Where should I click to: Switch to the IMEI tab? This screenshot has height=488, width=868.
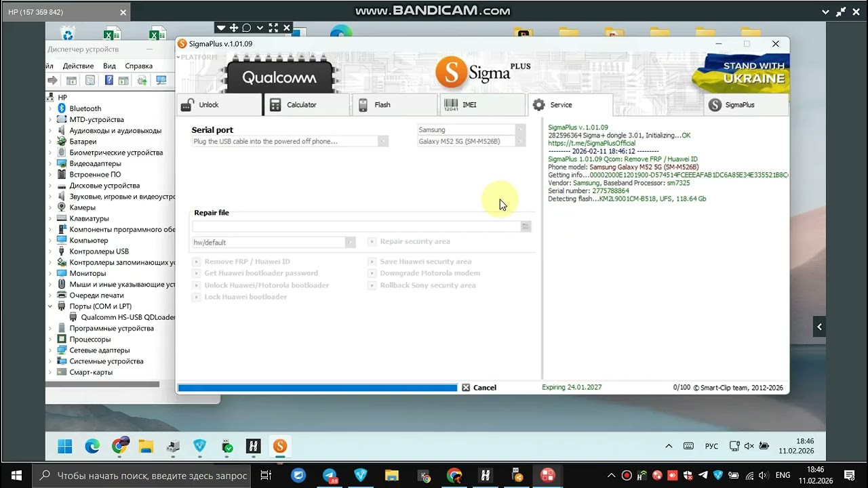tap(482, 105)
